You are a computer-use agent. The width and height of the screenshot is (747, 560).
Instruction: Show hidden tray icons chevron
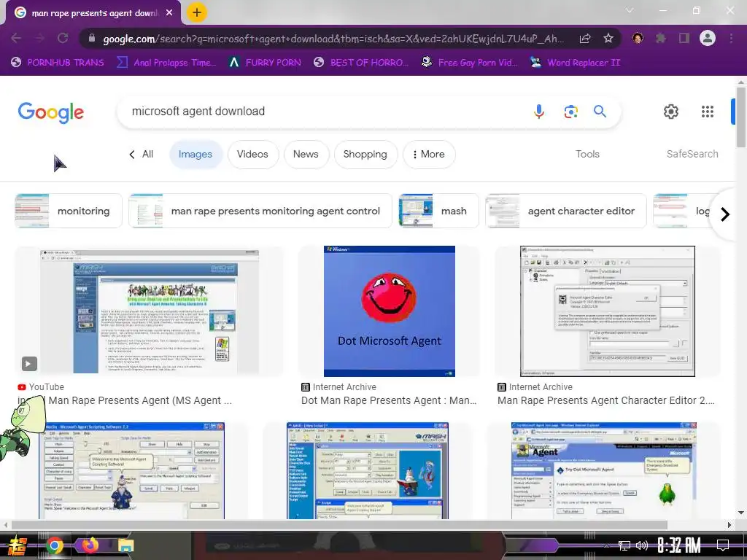(606, 545)
